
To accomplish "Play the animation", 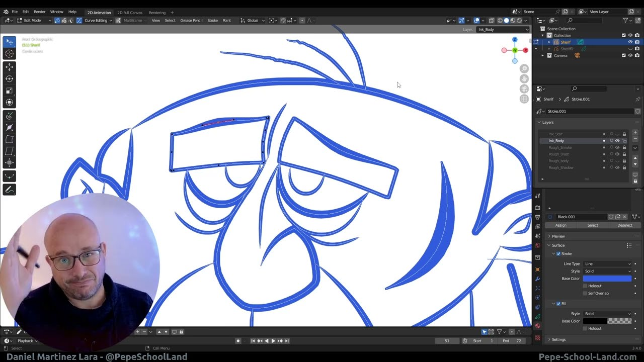I will coord(273,341).
